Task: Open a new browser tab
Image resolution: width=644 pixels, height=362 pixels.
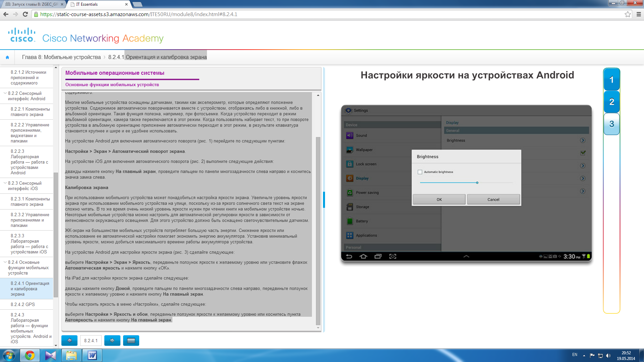Action: [137, 4]
